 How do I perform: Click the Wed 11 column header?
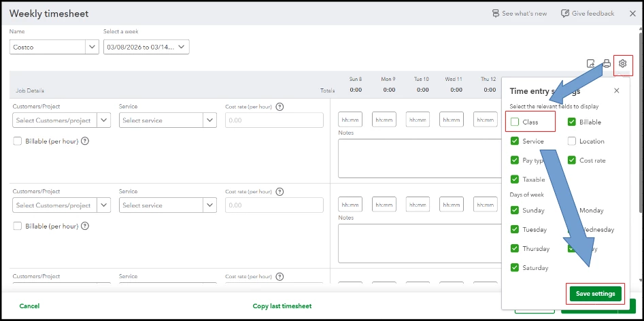coord(454,79)
